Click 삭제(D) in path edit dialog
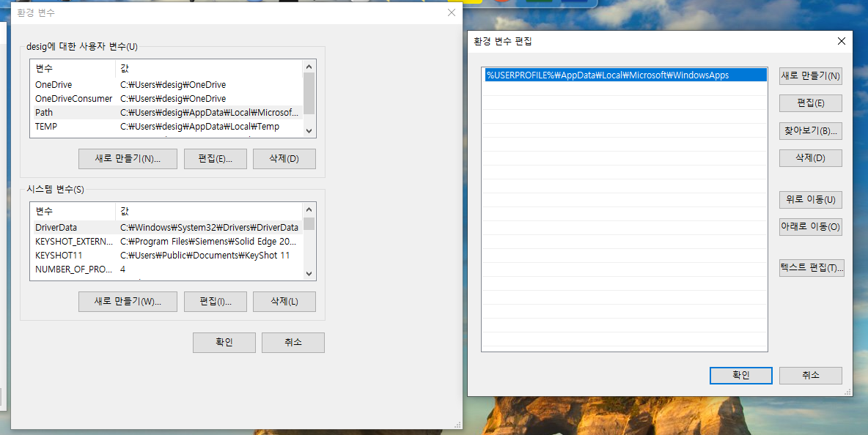 [810, 158]
